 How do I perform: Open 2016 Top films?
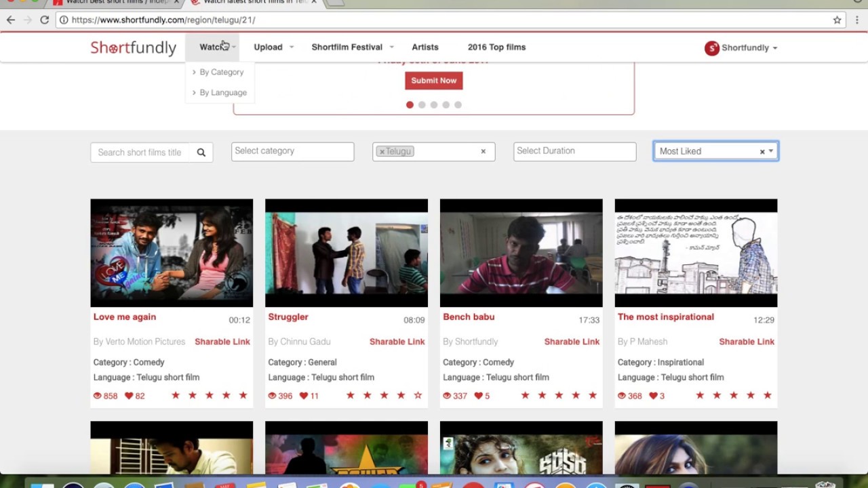[x=497, y=47]
